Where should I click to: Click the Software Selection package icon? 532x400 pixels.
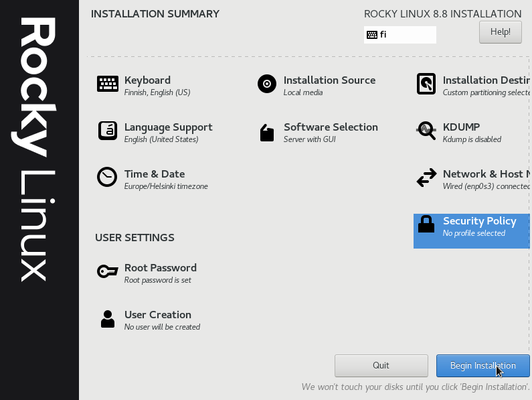pyautogui.click(x=266, y=133)
